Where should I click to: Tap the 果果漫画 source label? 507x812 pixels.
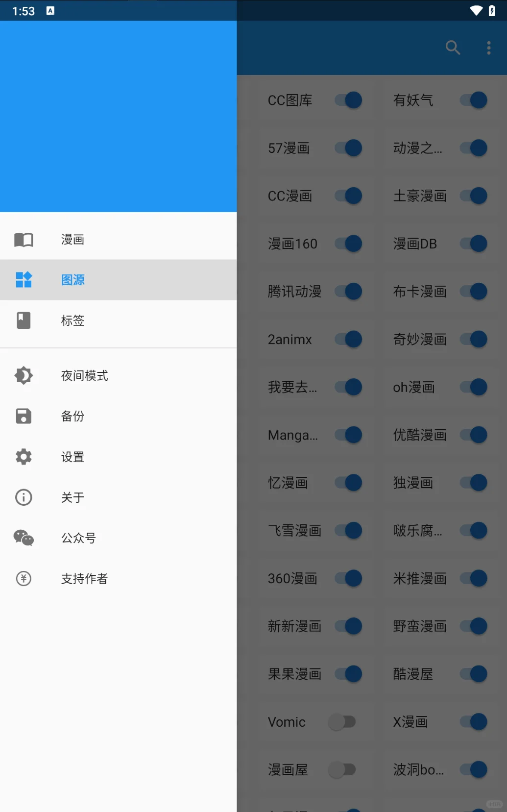coord(294,674)
